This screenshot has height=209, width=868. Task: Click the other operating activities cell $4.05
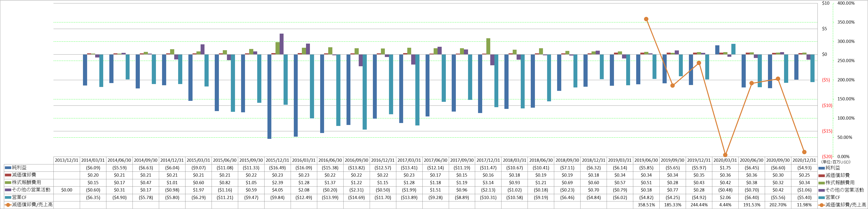(x=277, y=190)
